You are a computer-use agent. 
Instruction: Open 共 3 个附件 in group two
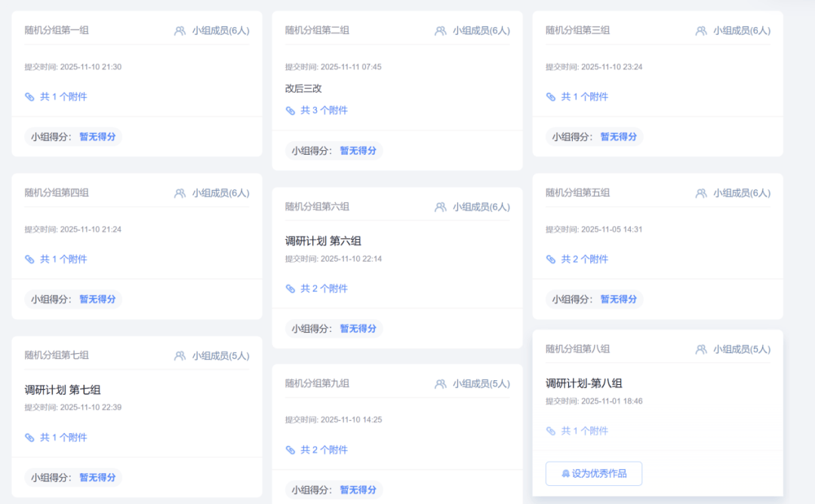(324, 110)
